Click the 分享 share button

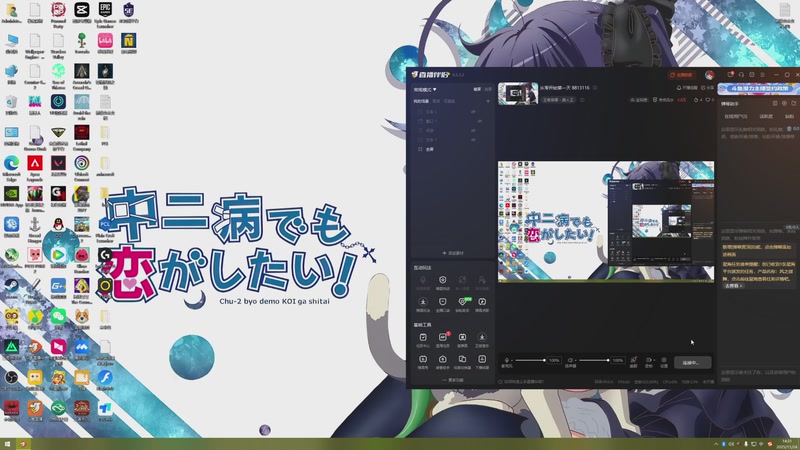[x=708, y=88]
